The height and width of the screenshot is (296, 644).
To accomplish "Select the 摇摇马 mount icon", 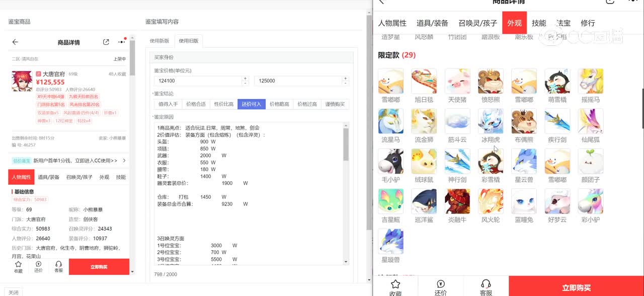I will coord(590,82).
